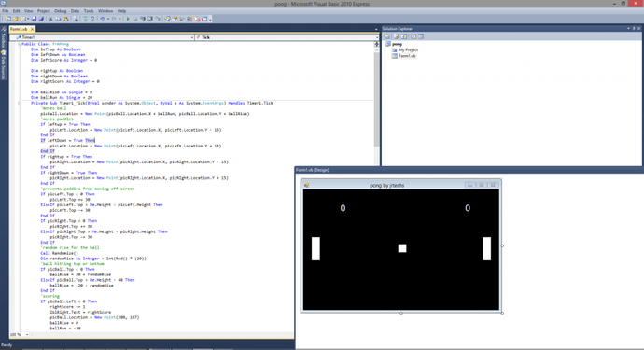Open Toolbox from main toolbar icon
The image size is (644, 350).
pyautogui.click(x=182, y=19)
